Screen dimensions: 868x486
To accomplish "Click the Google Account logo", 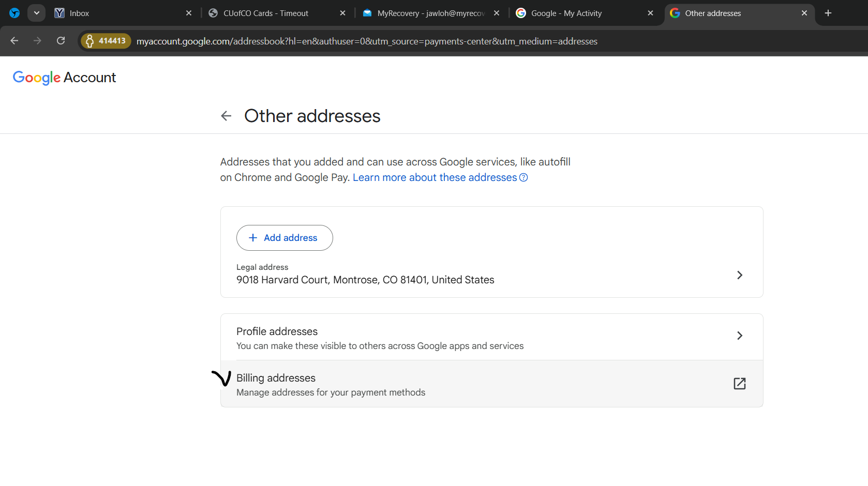I will [x=64, y=78].
